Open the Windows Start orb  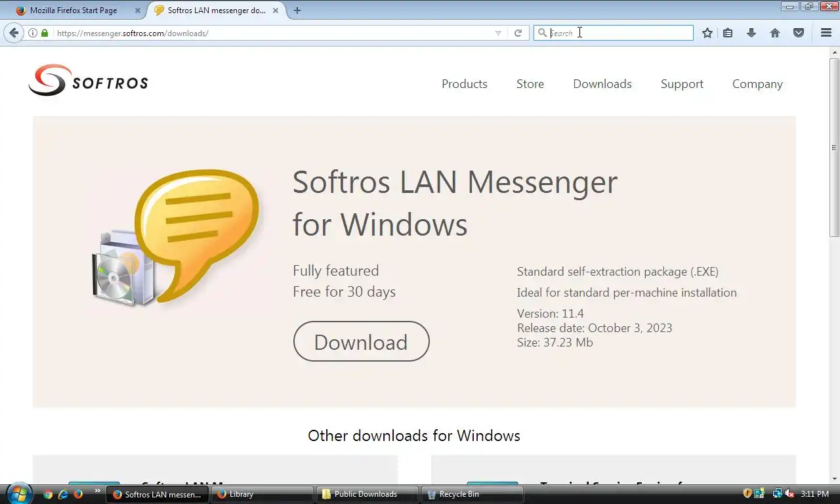click(18, 493)
